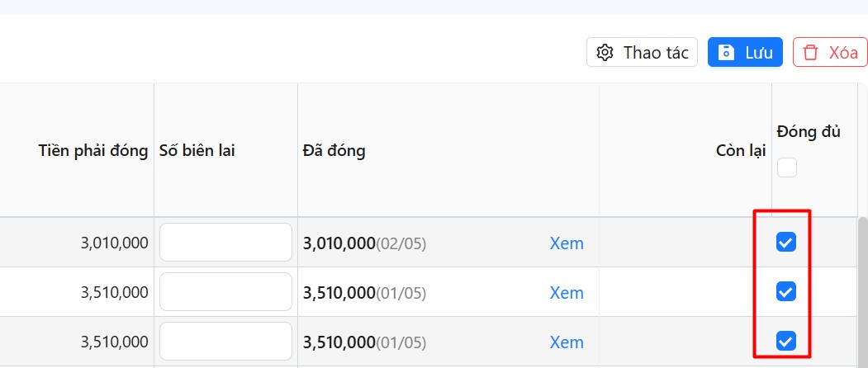
Task: Click the Còn lại column header
Action: coord(741,150)
